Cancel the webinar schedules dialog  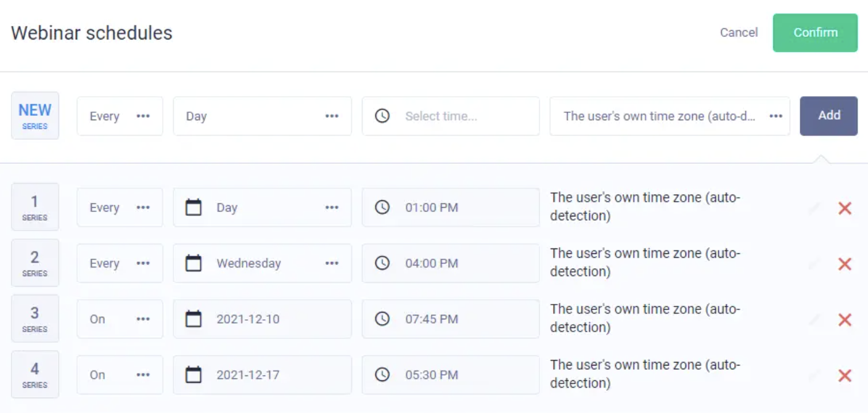click(739, 33)
